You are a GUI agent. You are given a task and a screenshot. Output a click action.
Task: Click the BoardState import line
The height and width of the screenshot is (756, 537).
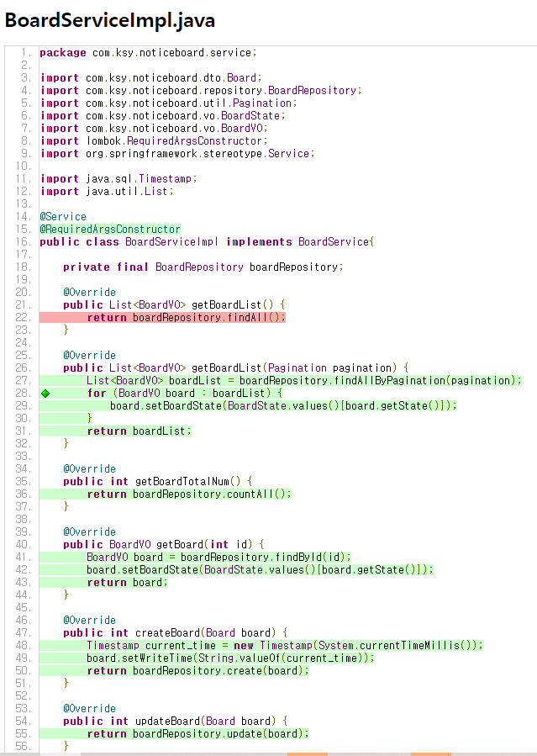coord(163,115)
